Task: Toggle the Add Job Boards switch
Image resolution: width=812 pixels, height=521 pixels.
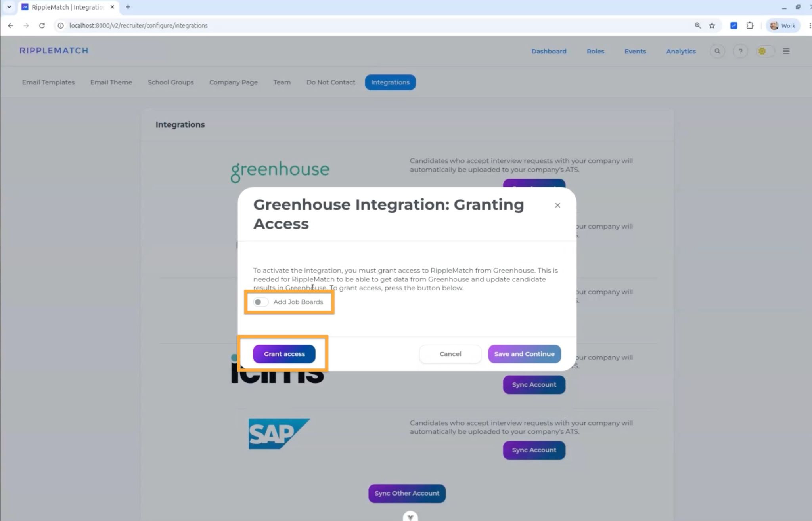Action: 260,302
